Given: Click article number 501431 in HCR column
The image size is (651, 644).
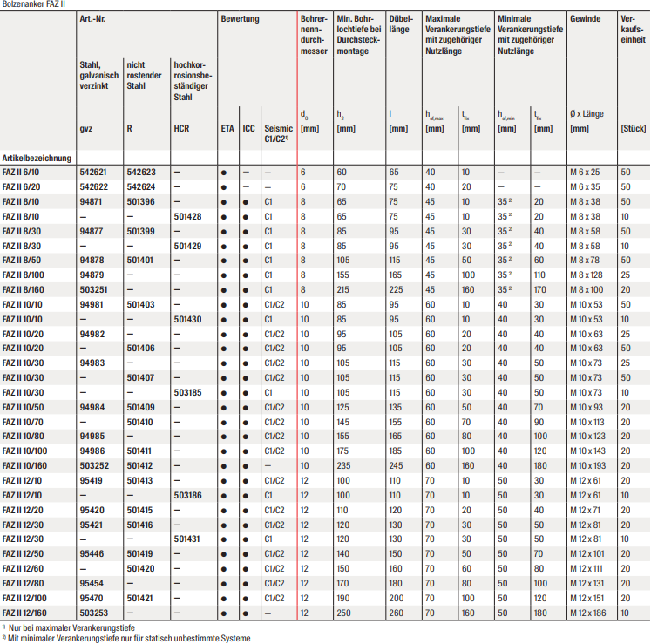Looking at the screenshot, I should pyautogui.click(x=187, y=539).
